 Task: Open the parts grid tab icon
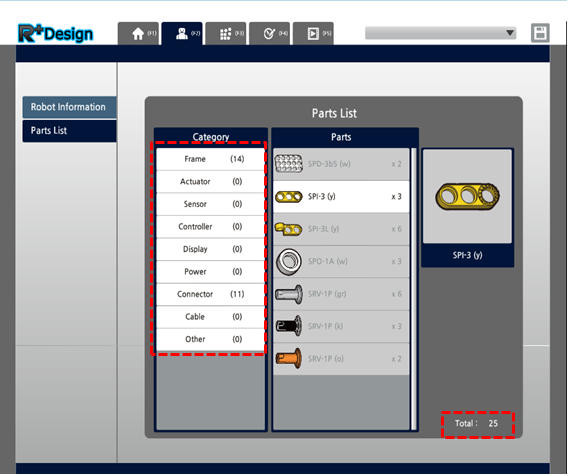(226, 34)
